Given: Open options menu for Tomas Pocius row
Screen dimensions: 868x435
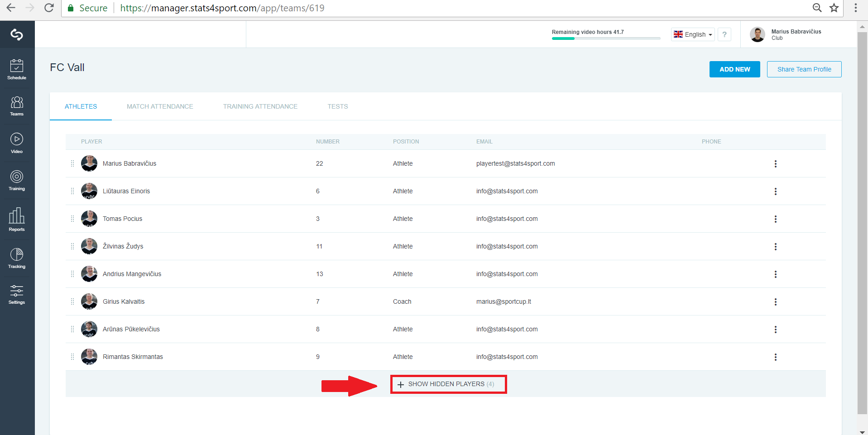Looking at the screenshot, I should [x=776, y=219].
